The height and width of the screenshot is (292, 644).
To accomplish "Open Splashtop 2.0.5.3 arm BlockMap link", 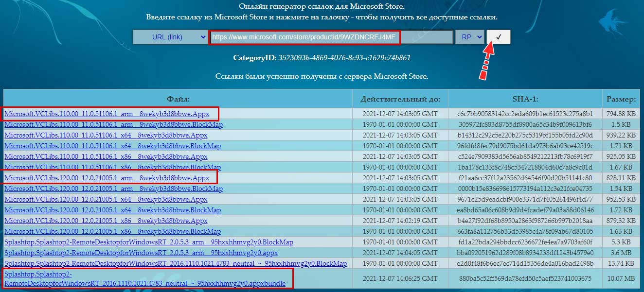I will point(149,242).
